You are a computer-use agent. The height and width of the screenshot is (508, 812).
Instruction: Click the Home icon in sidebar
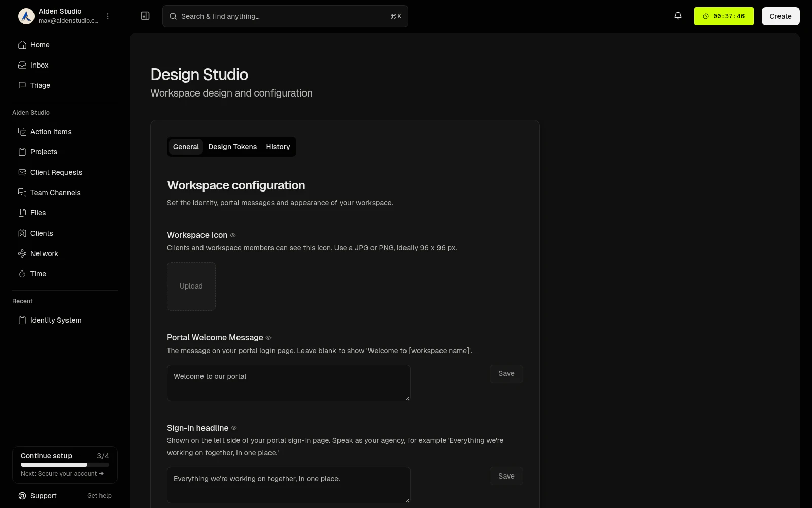pos(22,45)
